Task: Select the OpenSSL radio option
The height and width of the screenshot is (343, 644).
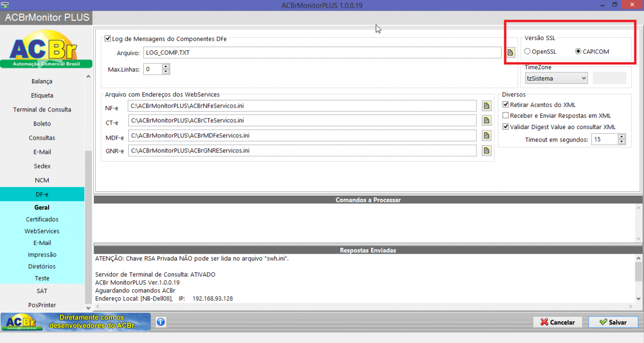Action: coord(541,51)
